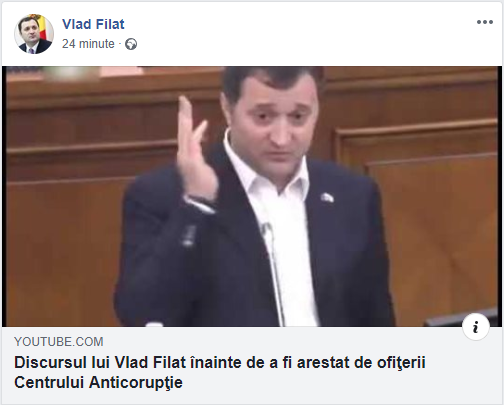Show audience details via globe icon
Image resolution: width=504 pixels, height=405 pixels.
pos(131,44)
